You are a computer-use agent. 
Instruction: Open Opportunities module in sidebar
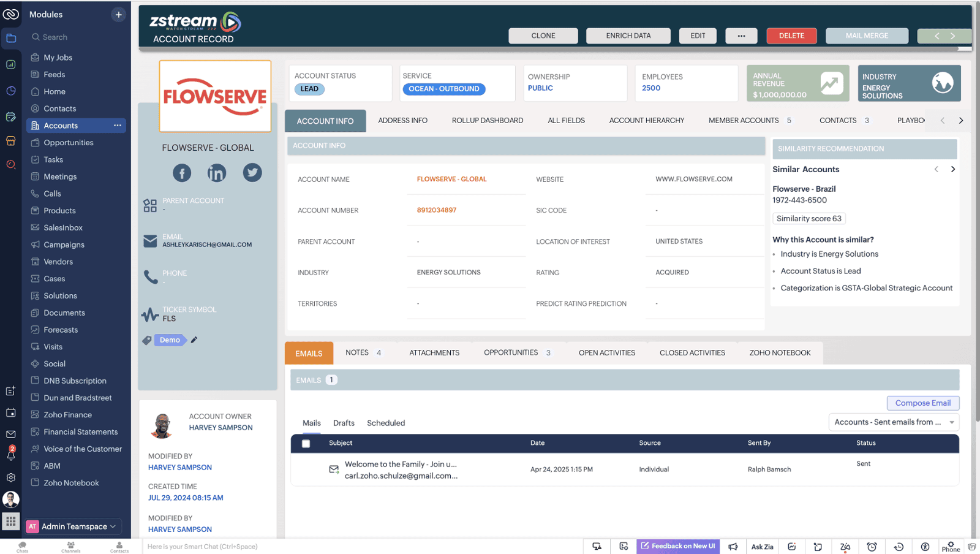tap(69, 143)
